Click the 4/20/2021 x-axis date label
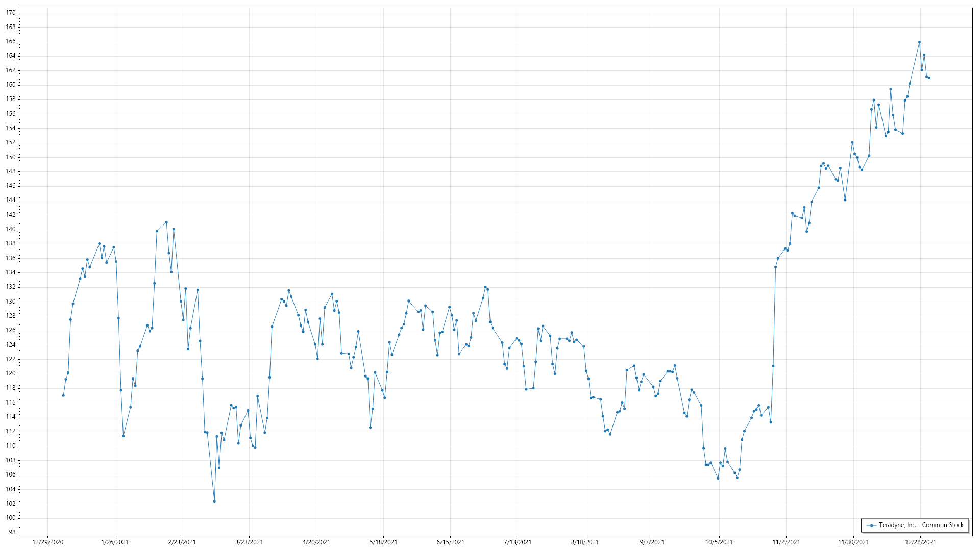The height and width of the screenshot is (551, 980). click(316, 542)
